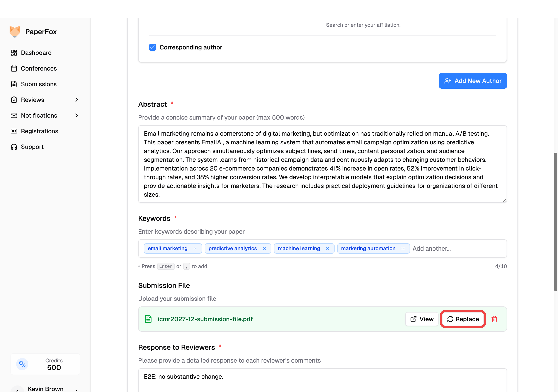Expand the Reviews submenu chevron
This screenshot has height=392, width=558.
click(x=77, y=100)
